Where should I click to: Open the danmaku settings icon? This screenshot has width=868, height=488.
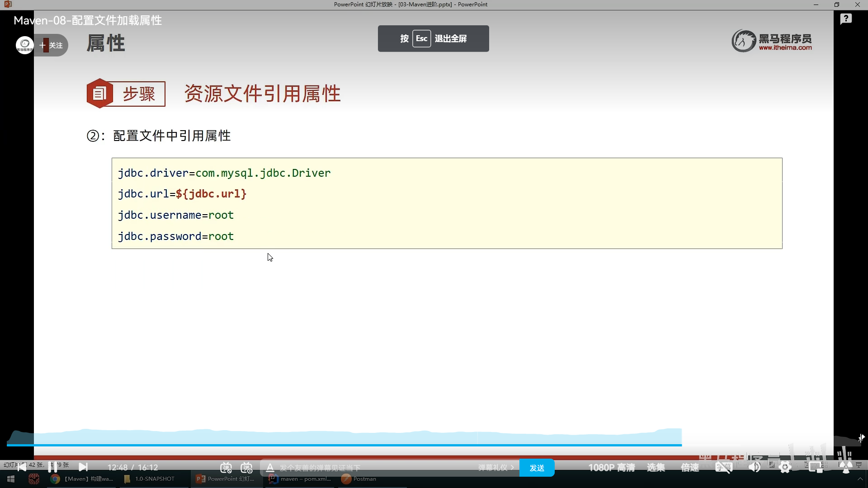coord(246,468)
